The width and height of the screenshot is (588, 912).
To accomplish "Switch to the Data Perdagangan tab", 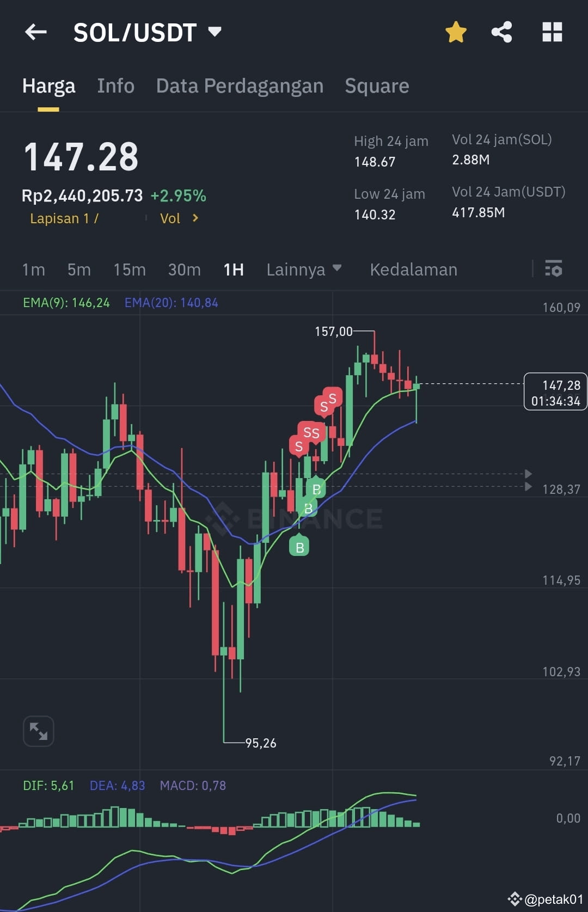I will tap(240, 85).
